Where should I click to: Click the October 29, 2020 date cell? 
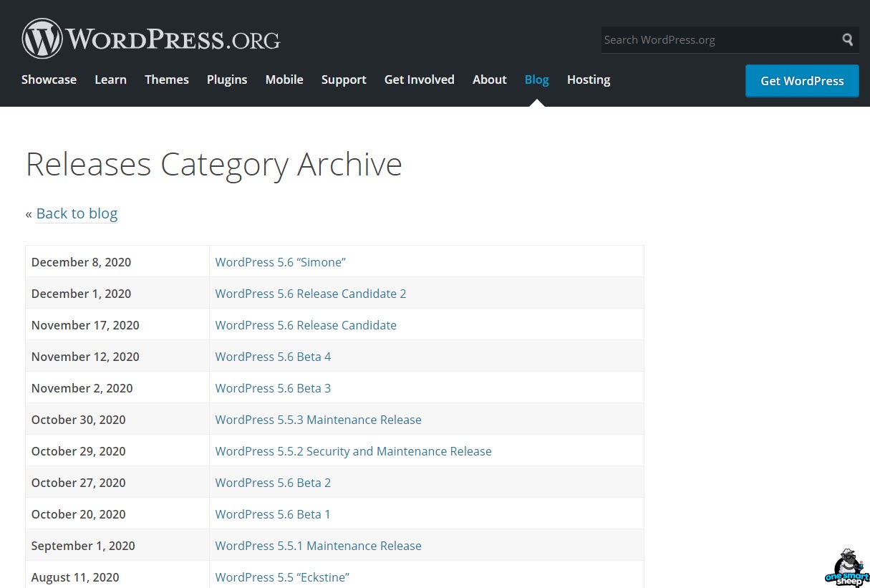coord(117,450)
